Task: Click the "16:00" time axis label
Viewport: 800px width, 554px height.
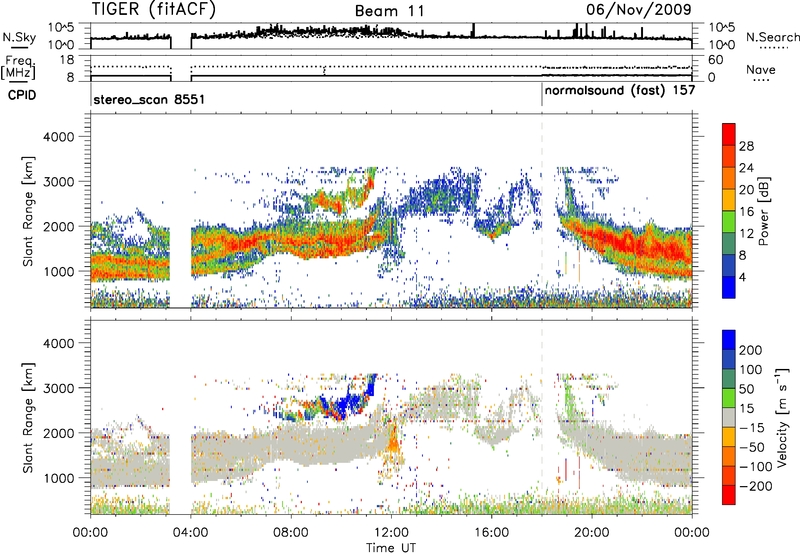Action: coord(491,533)
